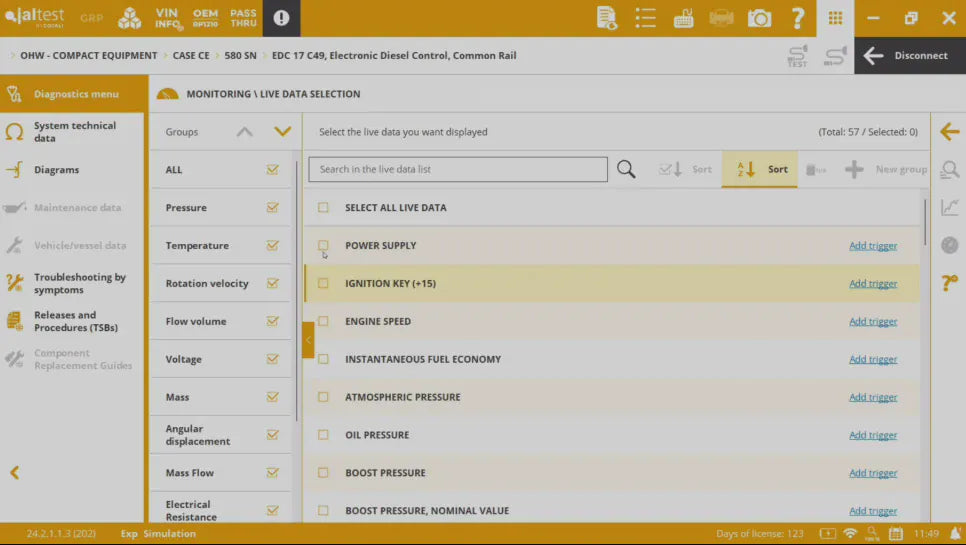Click the magnifier search icon beside search field
Image resolution: width=966 pixels, height=545 pixels.
click(626, 170)
